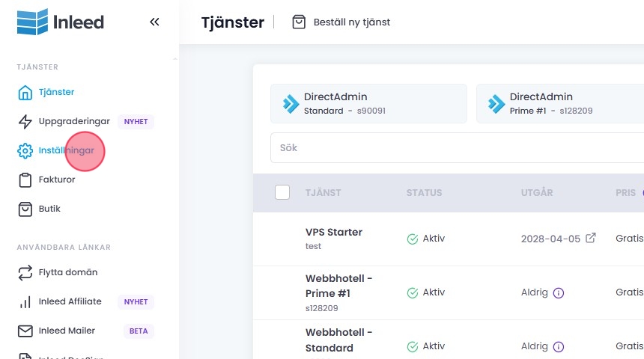Sort the table by Status column

[x=424, y=193]
